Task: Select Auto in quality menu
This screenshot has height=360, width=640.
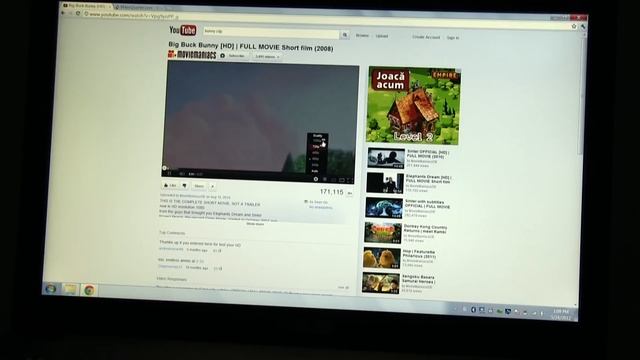Action: tap(315, 171)
